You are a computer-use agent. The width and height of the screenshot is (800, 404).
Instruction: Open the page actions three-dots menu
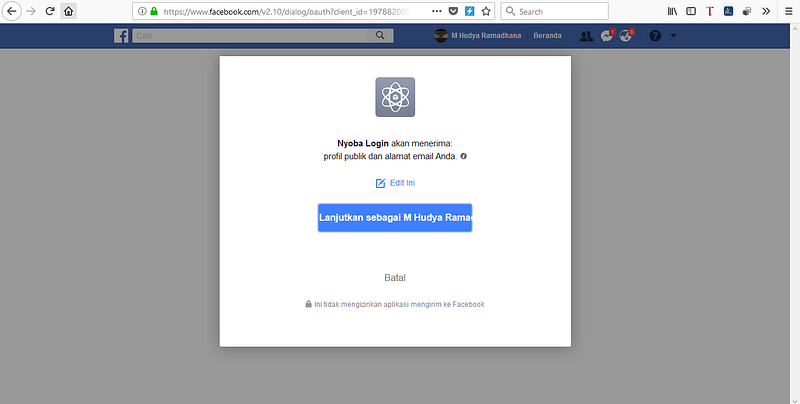[437, 11]
